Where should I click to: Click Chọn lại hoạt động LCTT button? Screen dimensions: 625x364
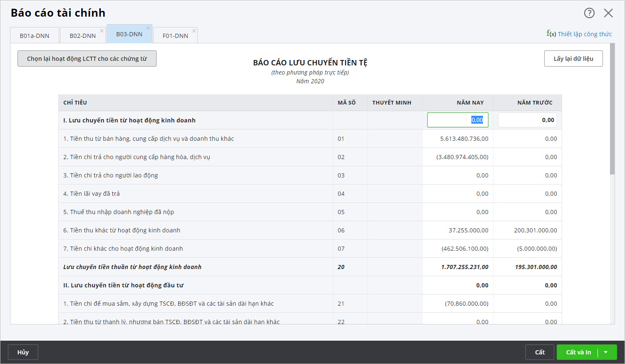[x=87, y=59]
